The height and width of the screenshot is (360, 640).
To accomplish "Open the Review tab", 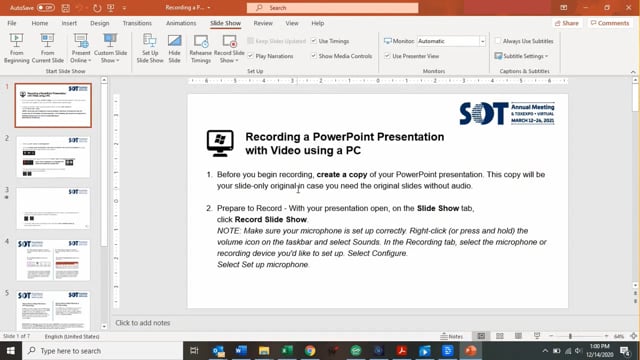I will [263, 23].
